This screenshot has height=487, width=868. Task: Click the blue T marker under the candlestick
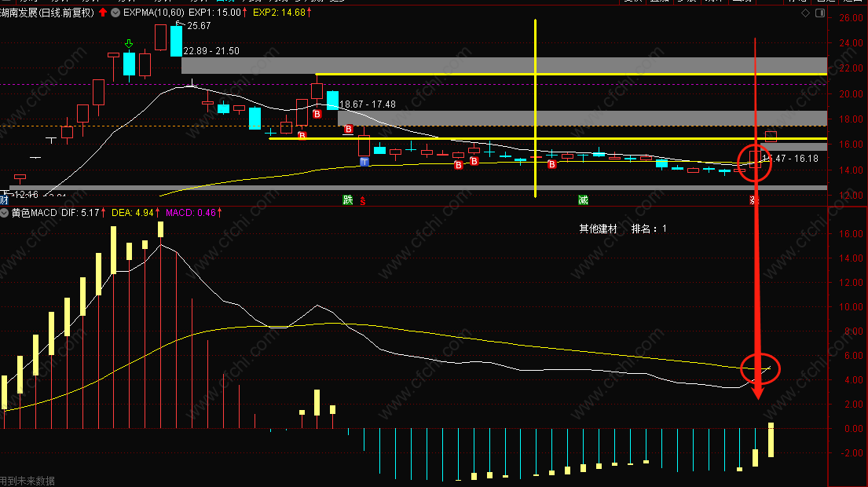coord(364,162)
